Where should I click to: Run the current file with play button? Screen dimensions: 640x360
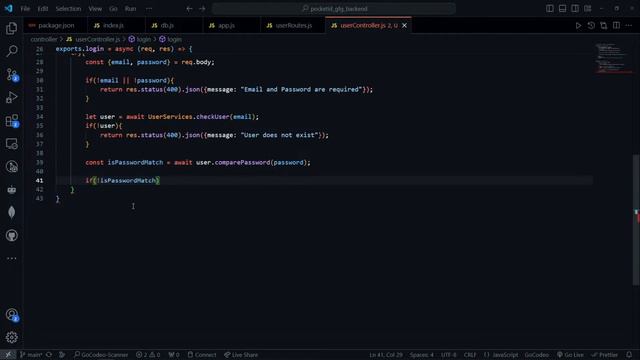(578, 25)
